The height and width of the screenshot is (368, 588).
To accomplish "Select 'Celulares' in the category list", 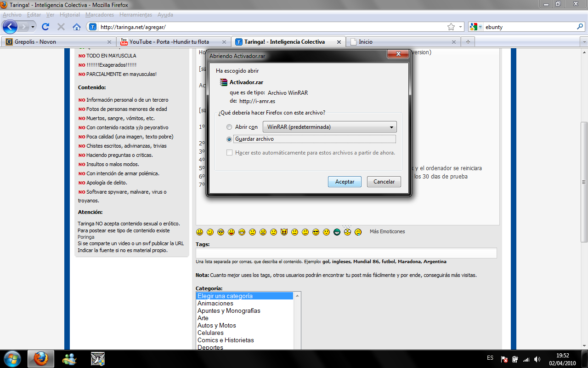I will 244,333.
